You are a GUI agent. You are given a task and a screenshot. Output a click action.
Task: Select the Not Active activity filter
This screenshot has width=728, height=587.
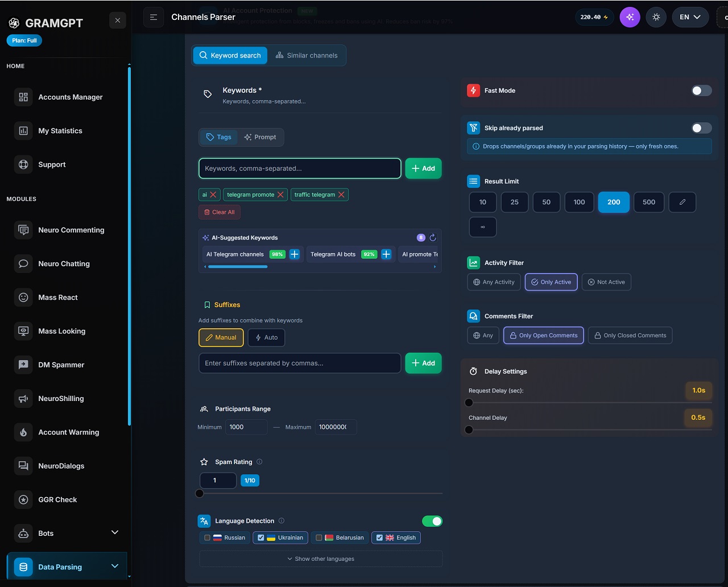(606, 282)
